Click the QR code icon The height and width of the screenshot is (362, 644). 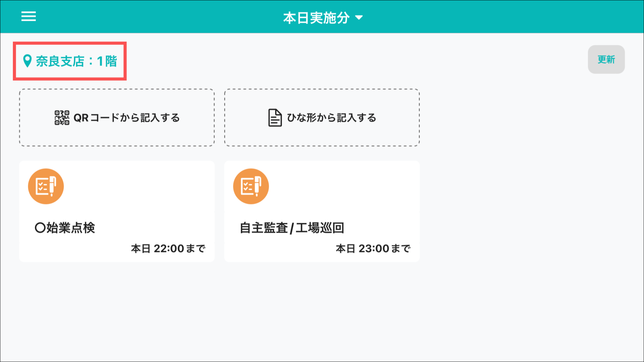tap(62, 118)
